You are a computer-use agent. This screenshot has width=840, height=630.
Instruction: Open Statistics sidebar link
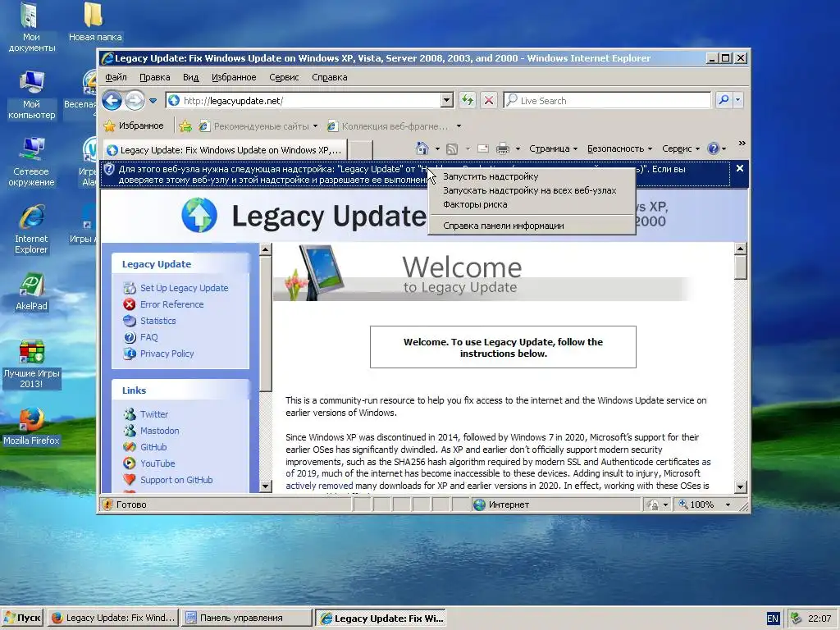click(x=158, y=321)
